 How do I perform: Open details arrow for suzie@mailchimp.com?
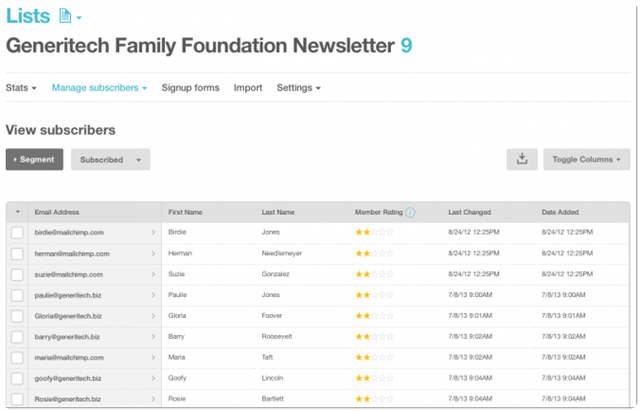click(153, 274)
